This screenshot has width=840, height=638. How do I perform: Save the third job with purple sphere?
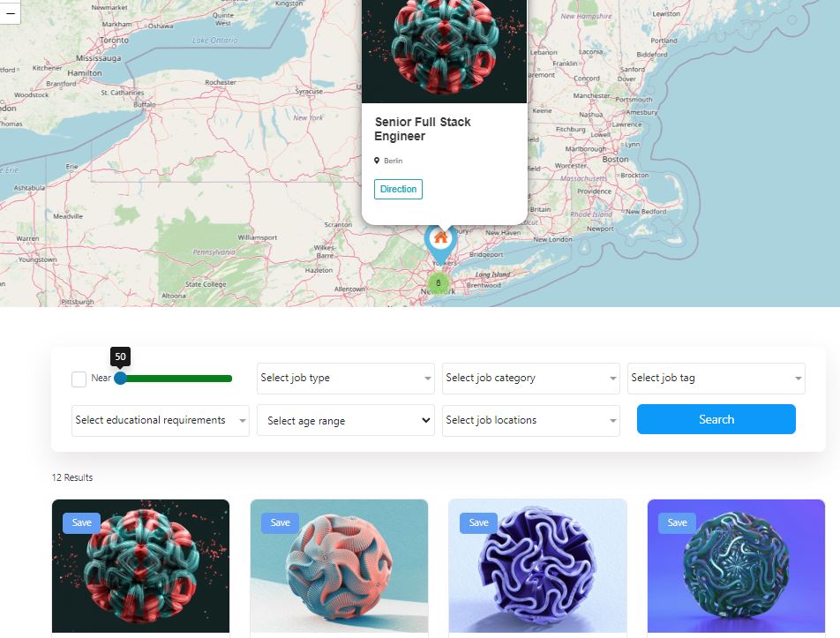click(478, 522)
